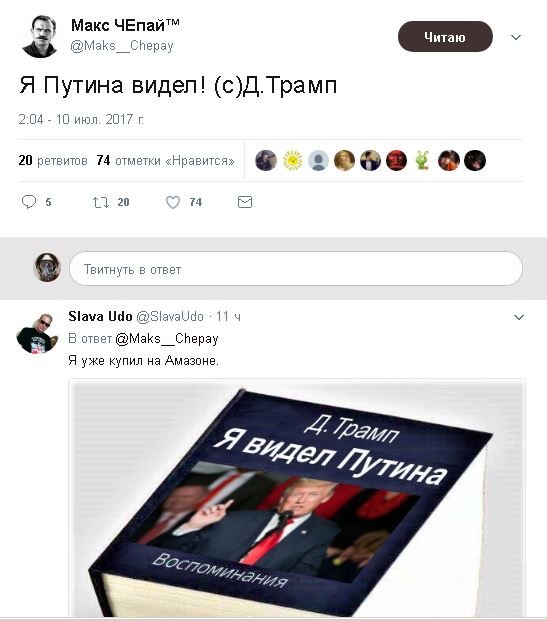Open Макс ЧЕпай profile avatar

[40, 36]
